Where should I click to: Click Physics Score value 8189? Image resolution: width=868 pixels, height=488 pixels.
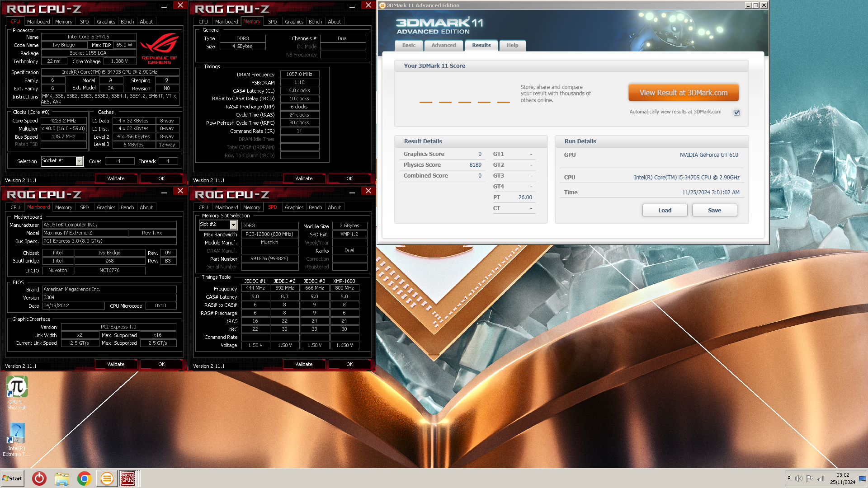pyautogui.click(x=475, y=165)
